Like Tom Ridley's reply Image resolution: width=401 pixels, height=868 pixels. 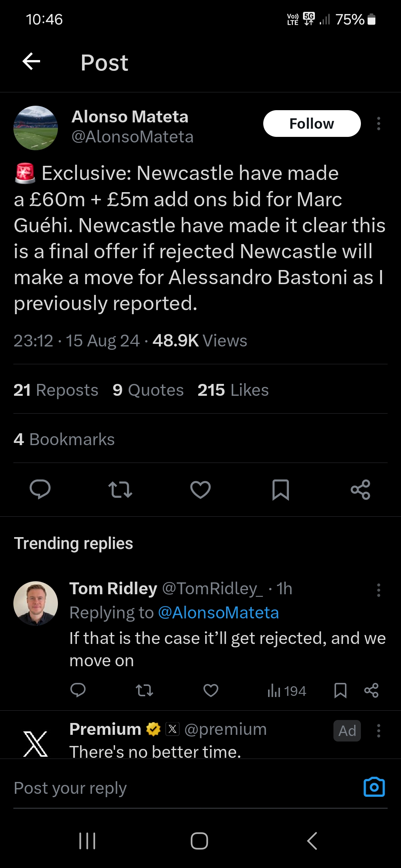[211, 690]
